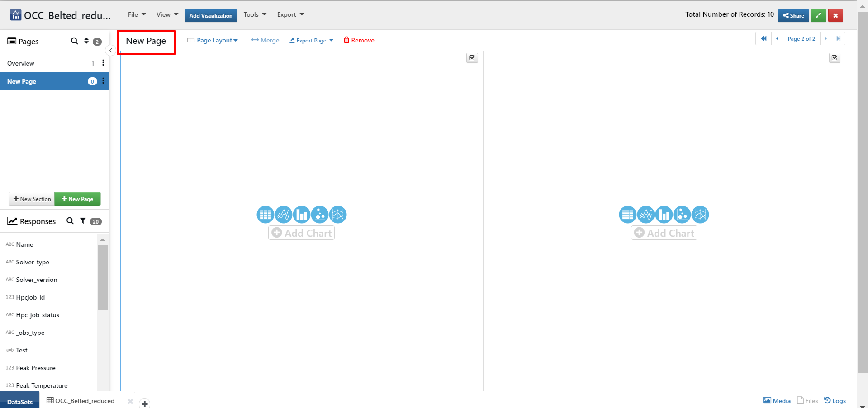Image resolution: width=868 pixels, height=408 pixels.
Task: Search pages using the Pages magnifier icon
Action: pos(75,41)
